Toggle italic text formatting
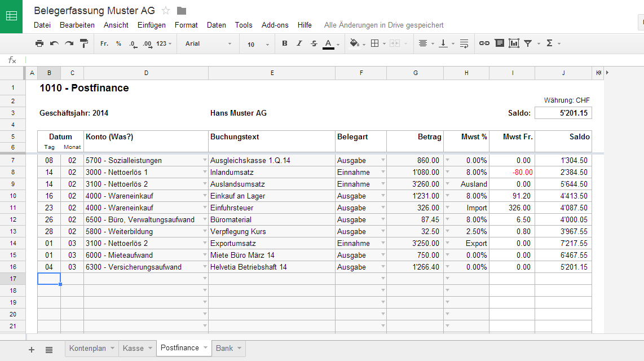The image size is (644, 361). pyautogui.click(x=299, y=43)
